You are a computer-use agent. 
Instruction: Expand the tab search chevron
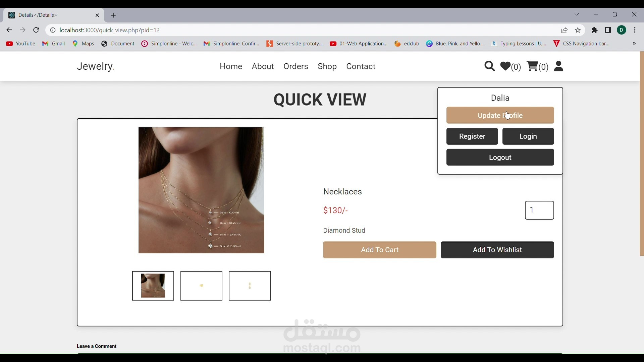click(577, 14)
